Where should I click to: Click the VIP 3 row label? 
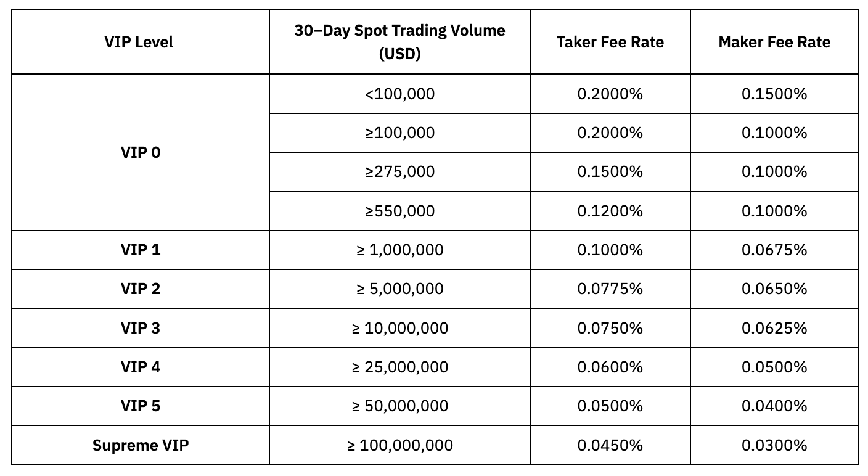141,327
